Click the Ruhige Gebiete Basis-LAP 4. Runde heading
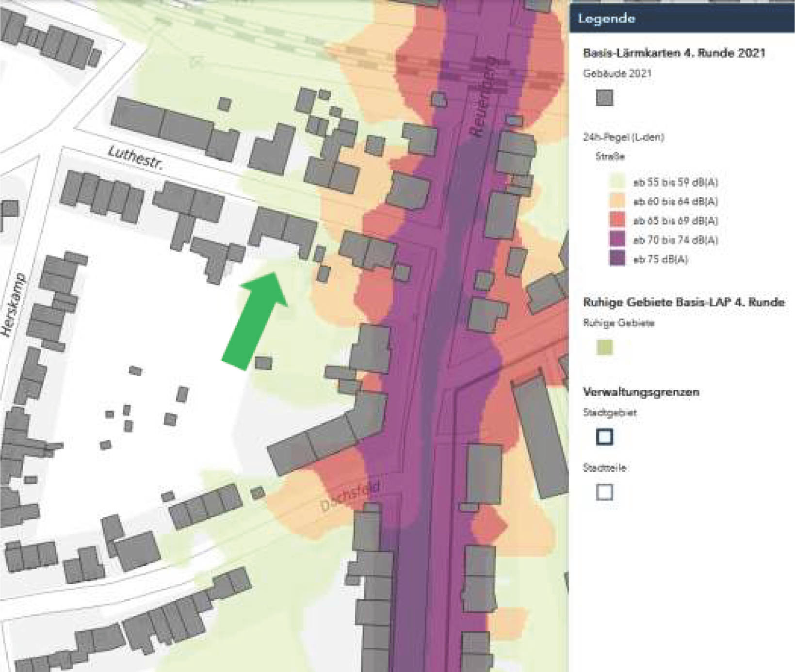Screen dimensions: 795x672 click(x=683, y=302)
